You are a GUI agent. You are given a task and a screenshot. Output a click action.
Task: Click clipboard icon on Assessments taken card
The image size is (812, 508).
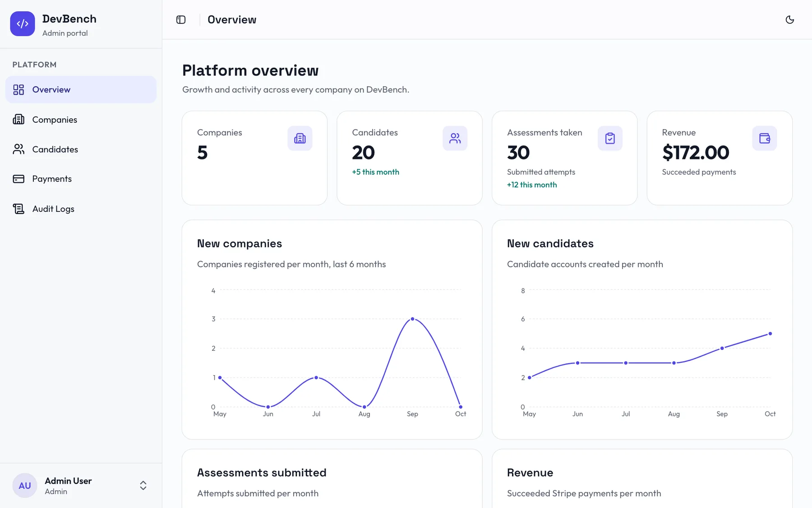click(x=610, y=138)
